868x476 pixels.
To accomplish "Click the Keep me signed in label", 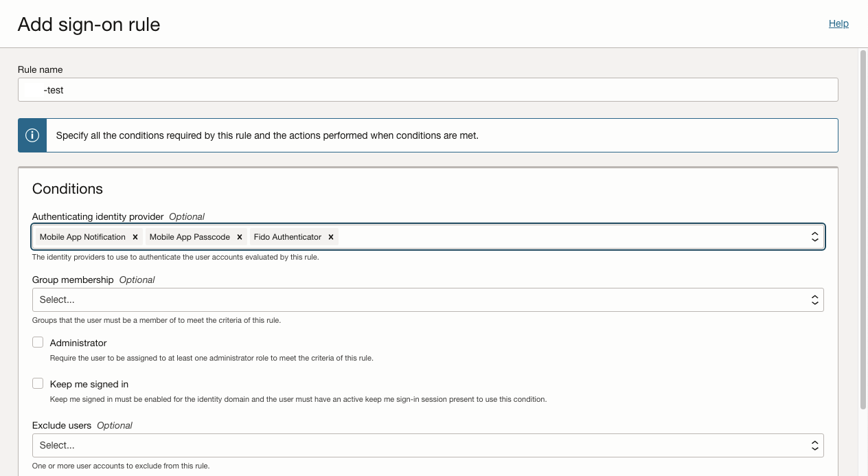I will point(89,384).
